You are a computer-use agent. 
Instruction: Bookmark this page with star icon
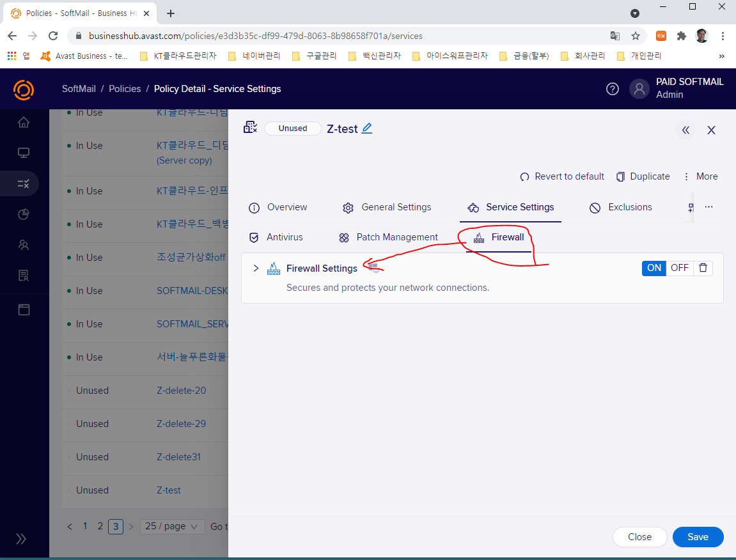[x=635, y=36]
